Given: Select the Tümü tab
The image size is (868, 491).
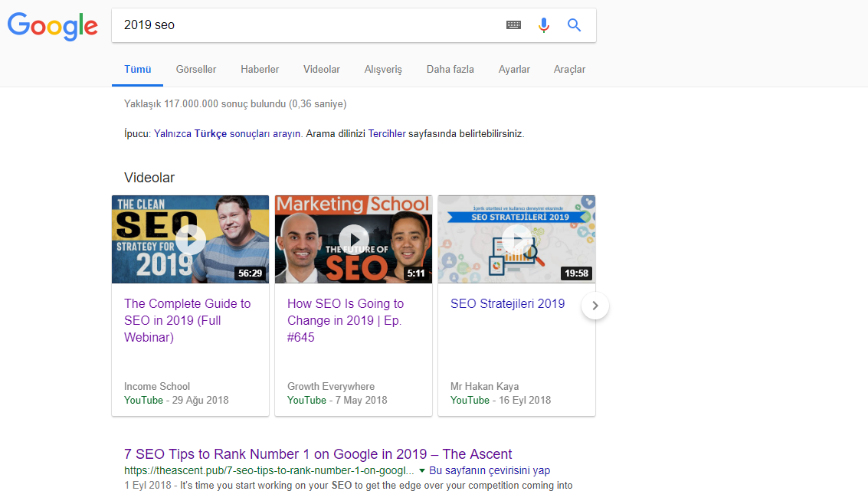Looking at the screenshot, I should pyautogui.click(x=137, y=69).
